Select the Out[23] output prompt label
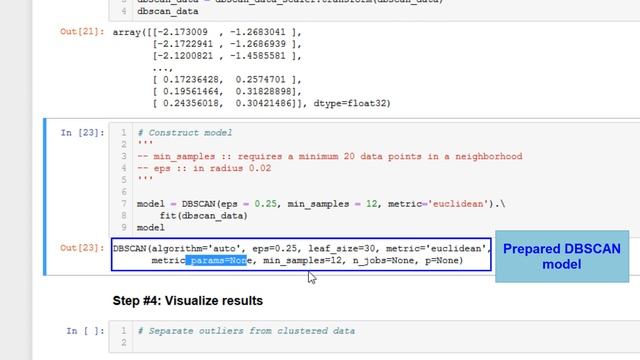This screenshot has width=640, height=360. click(82, 248)
